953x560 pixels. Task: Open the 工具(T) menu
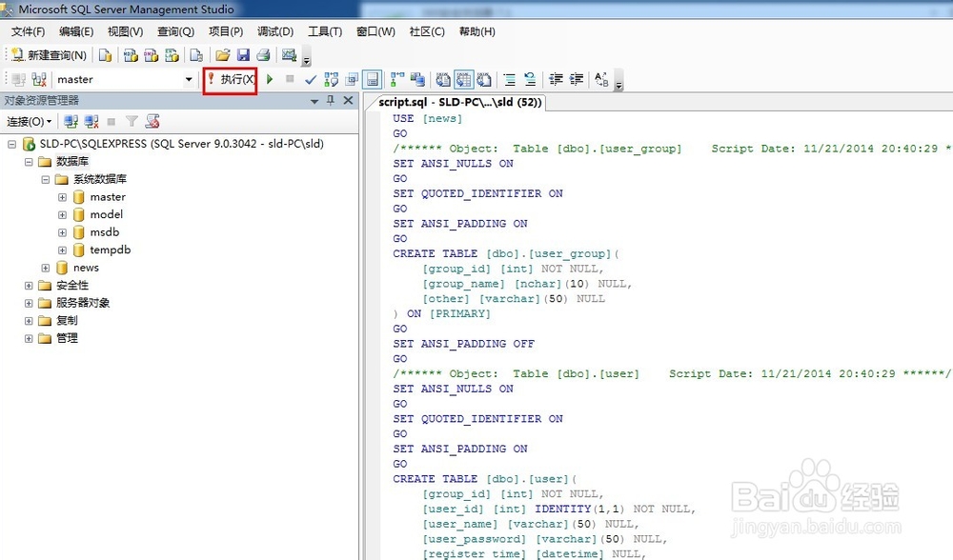(x=325, y=31)
